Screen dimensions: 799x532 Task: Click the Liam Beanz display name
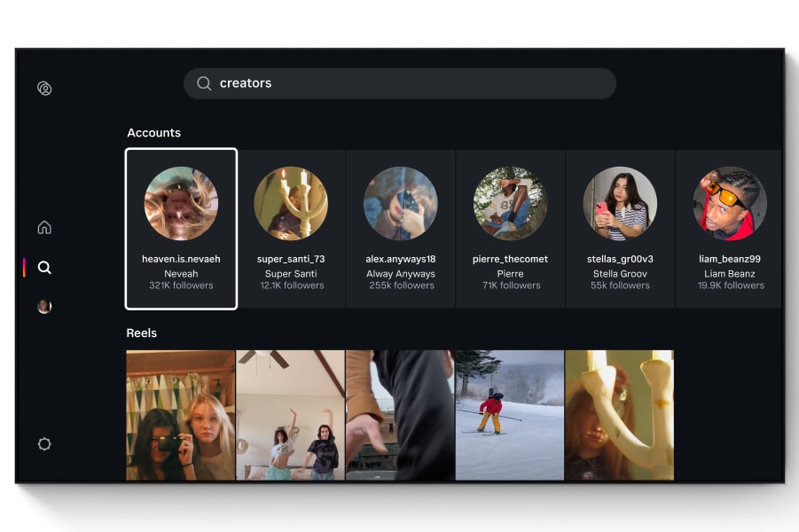point(730,274)
